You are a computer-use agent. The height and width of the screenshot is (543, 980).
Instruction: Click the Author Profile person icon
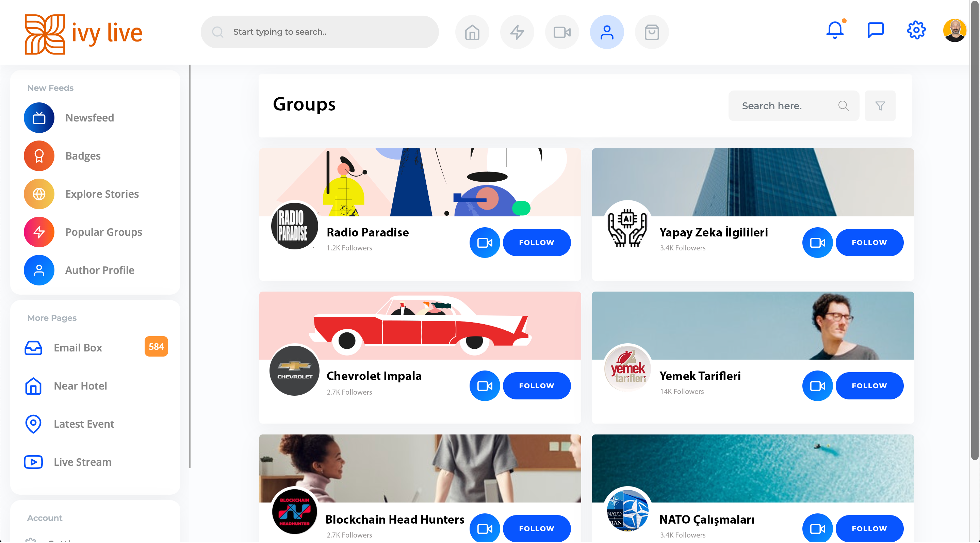pyautogui.click(x=39, y=269)
